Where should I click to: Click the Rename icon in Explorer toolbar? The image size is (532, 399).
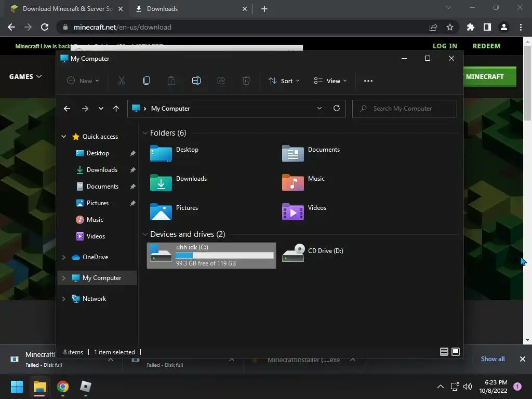[196, 81]
